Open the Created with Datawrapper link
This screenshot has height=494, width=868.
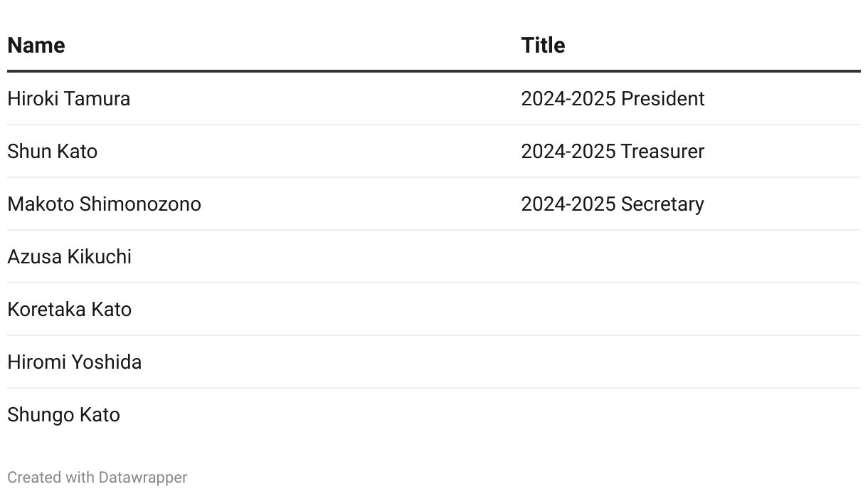point(97,478)
